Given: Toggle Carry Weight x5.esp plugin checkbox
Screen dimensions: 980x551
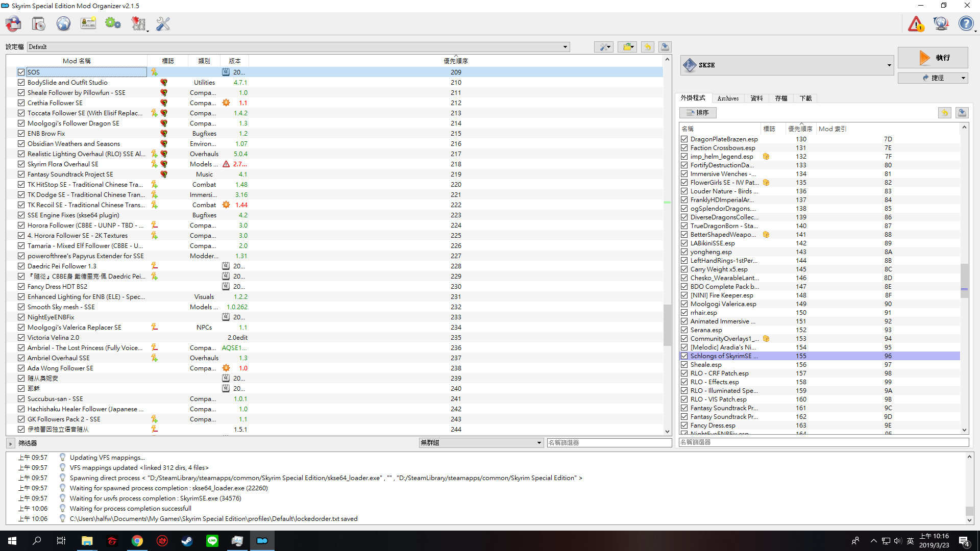Looking at the screenshot, I should [x=684, y=269].
